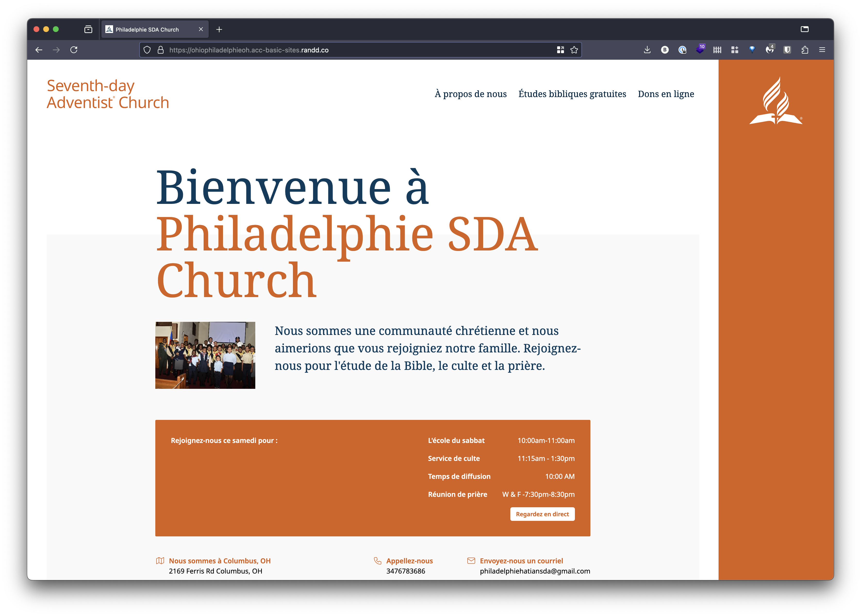This screenshot has width=861, height=616.
Task: Click the church group photo thumbnail
Action: (205, 355)
